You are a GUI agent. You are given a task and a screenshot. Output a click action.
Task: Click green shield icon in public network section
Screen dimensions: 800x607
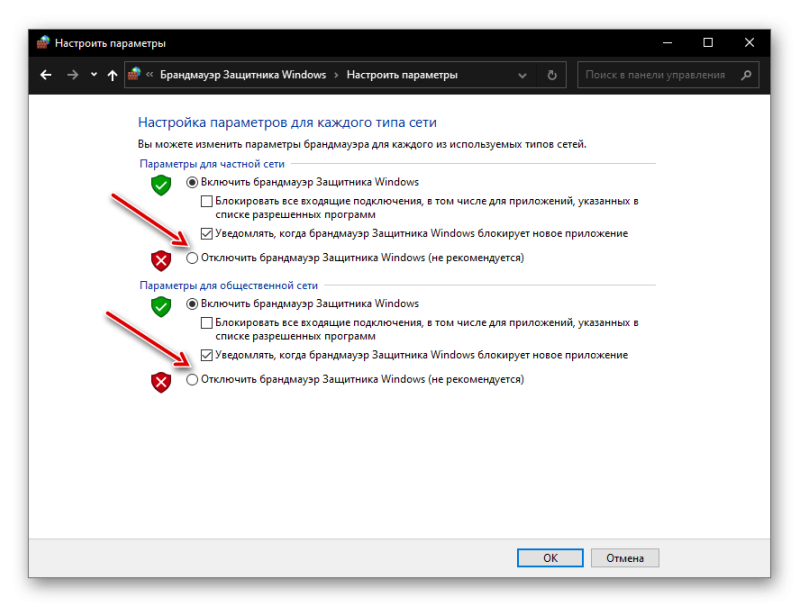[161, 306]
